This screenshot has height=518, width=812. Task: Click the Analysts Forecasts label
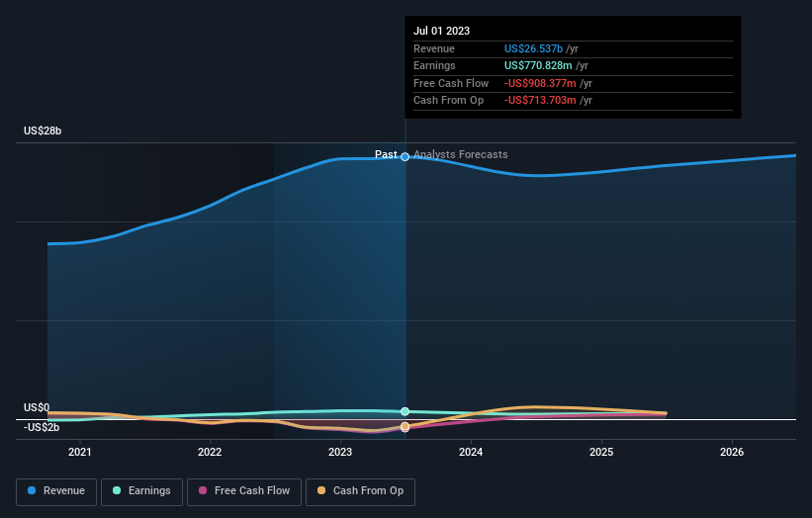pyautogui.click(x=460, y=155)
